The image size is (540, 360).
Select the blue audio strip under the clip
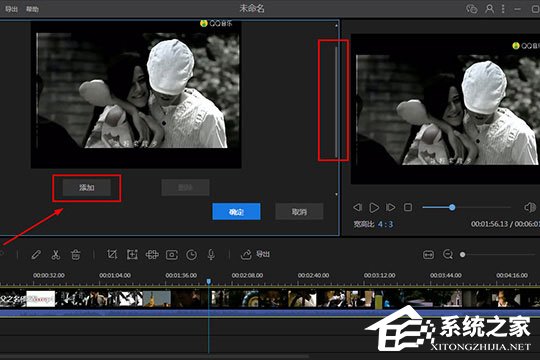click(270, 313)
